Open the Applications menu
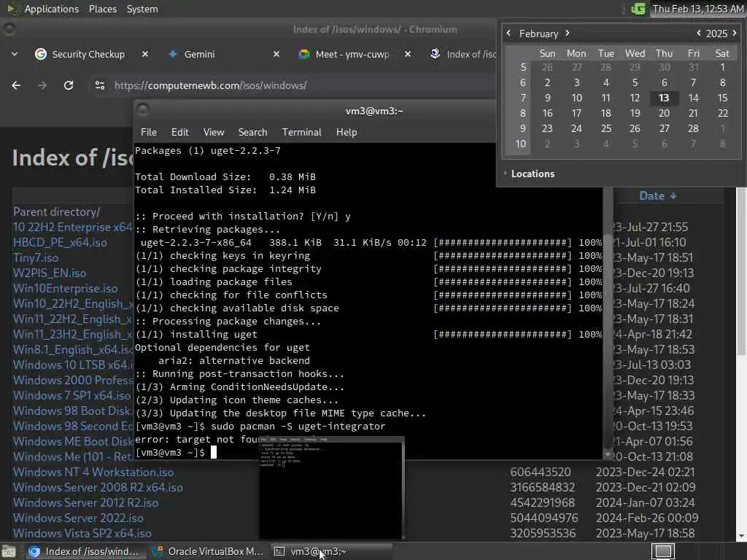Viewport: 747px width, 560px height. point(52,9)
